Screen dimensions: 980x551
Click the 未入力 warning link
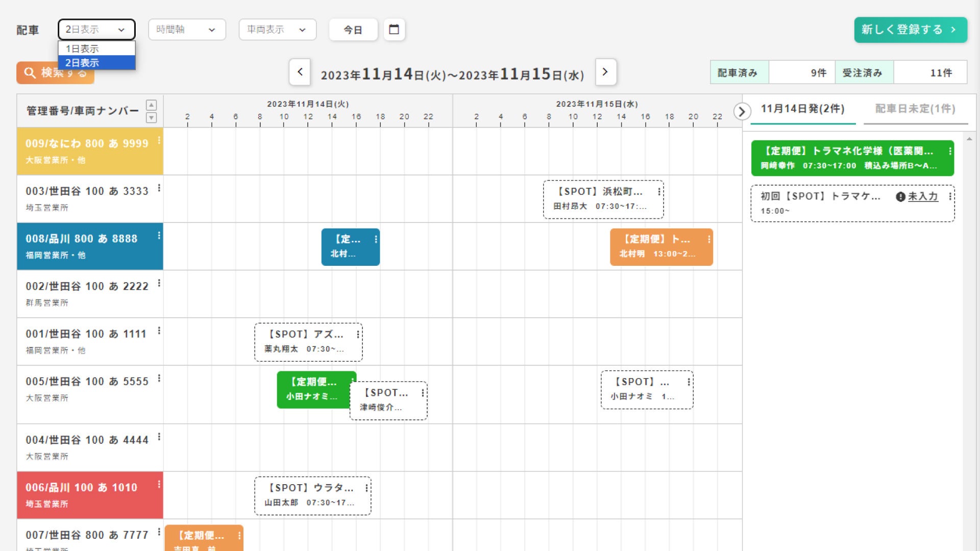922,196
